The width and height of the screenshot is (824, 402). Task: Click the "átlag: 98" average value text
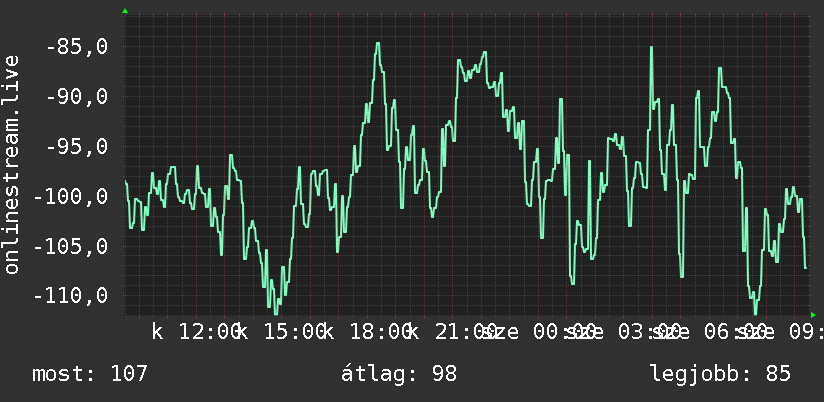[x=399, y=374]
